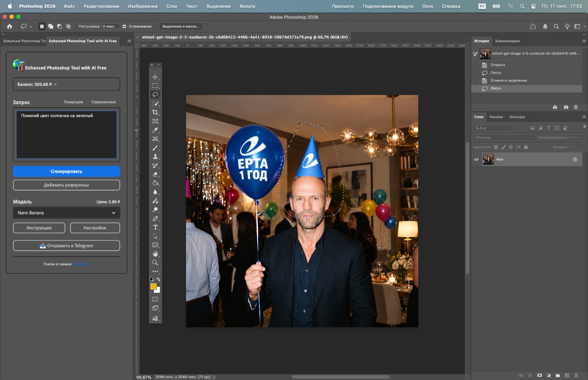Open the Фильтр menu
Viewport: 588px width, 380px height.
[x=247, y=6]
